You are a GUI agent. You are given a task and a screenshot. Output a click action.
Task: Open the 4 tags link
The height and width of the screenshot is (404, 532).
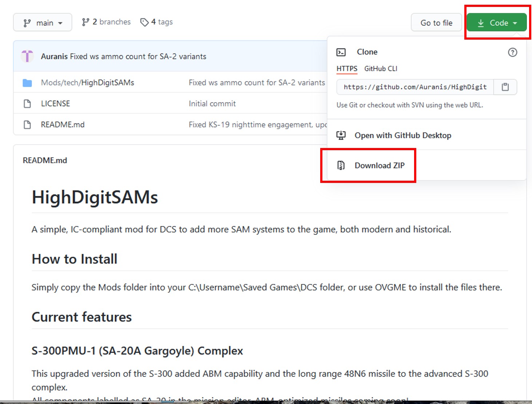point(156,22)
